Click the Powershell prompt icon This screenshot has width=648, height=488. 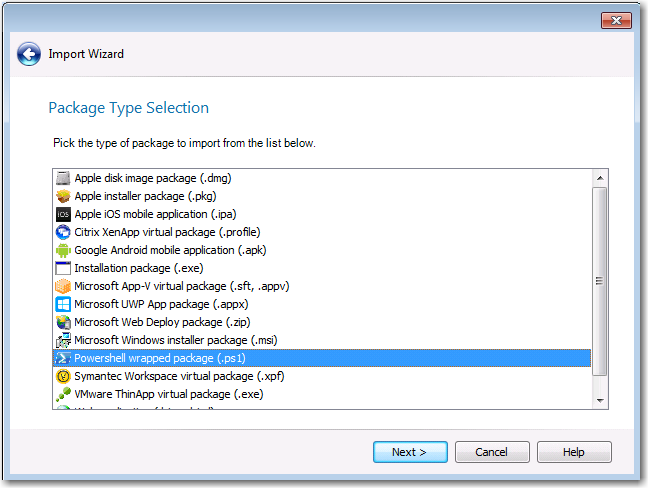point(63,358)
